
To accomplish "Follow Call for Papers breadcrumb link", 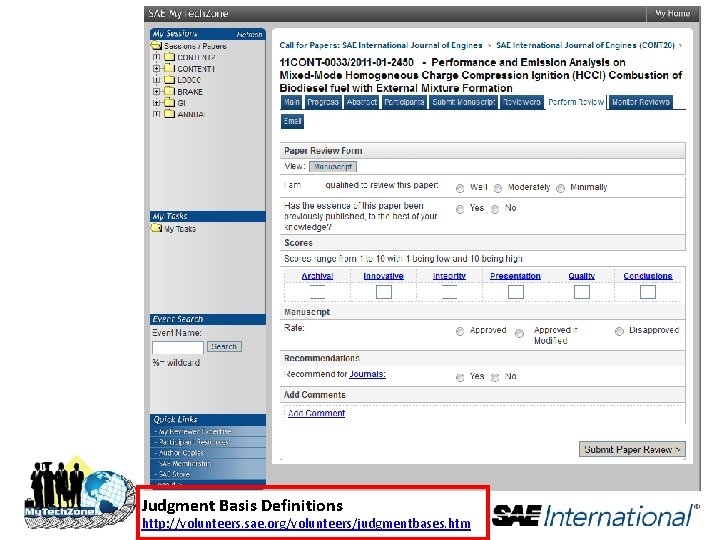I will coord(381,45).
